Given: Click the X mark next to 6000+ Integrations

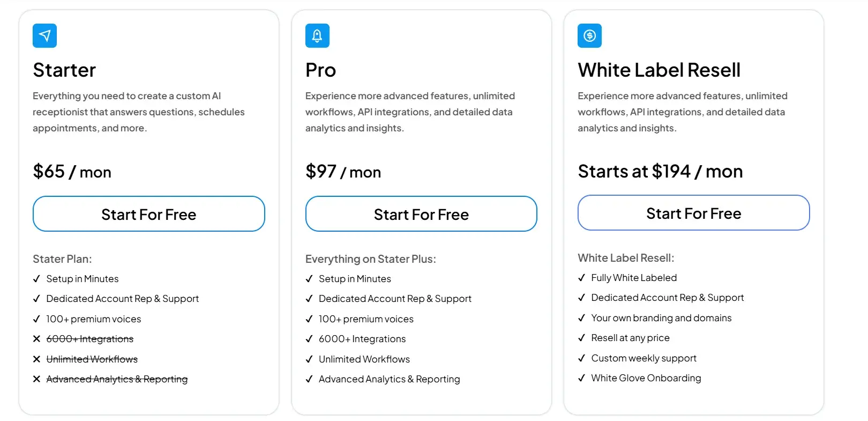Looking at the screenshot, I should click(36, 338).
